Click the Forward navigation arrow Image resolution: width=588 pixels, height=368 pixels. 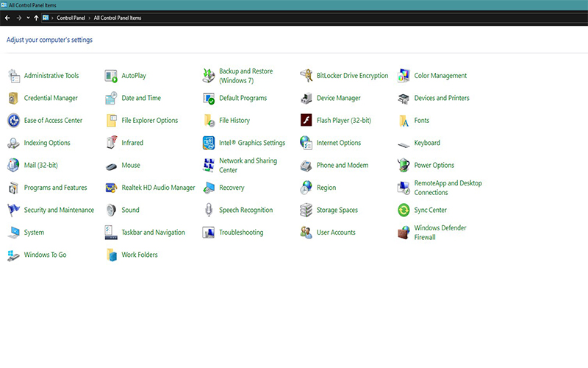[19, 18]
